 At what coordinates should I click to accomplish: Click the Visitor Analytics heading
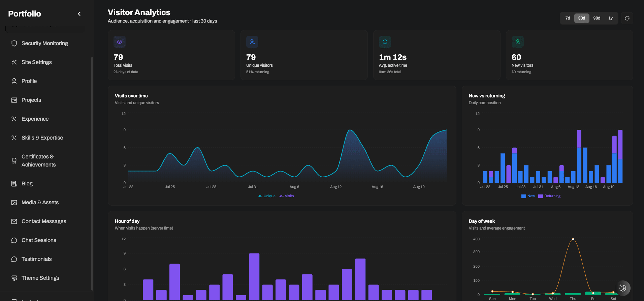139,12
